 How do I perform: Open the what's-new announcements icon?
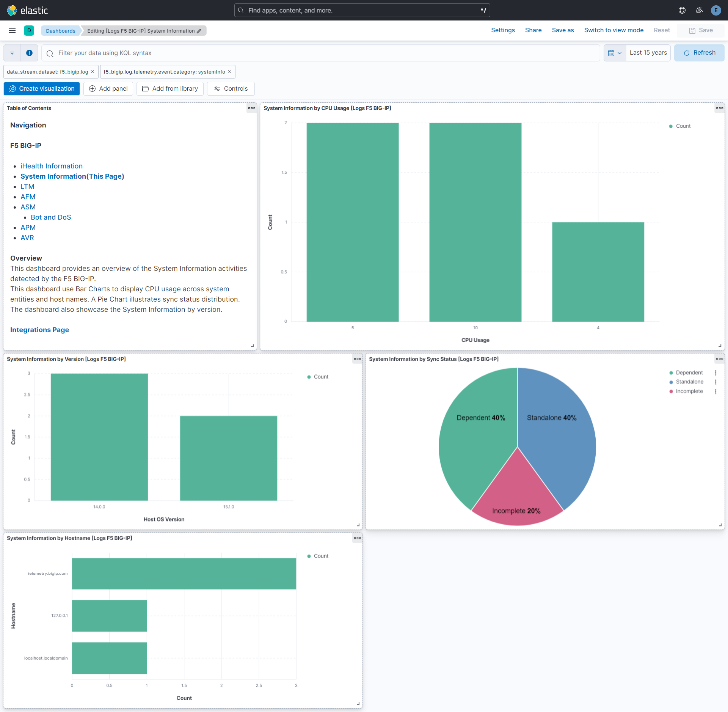pos(699,10)
